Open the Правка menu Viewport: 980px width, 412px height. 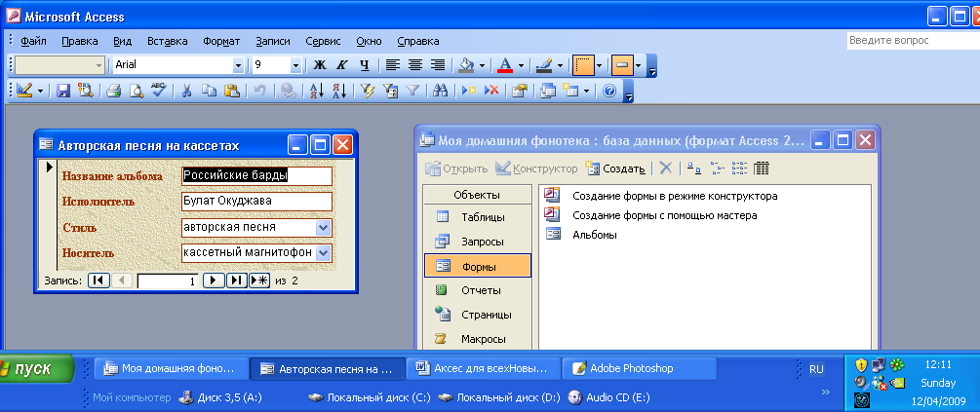tap(80, 41)
